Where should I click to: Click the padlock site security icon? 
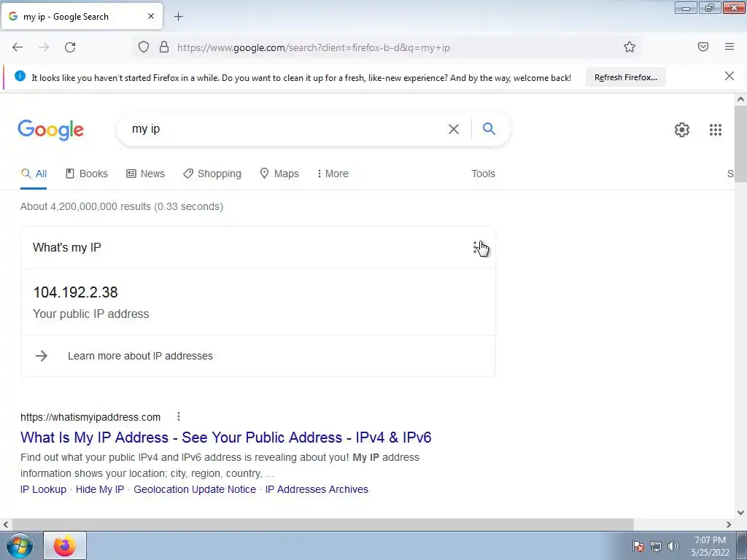click(x=164, y=47)
